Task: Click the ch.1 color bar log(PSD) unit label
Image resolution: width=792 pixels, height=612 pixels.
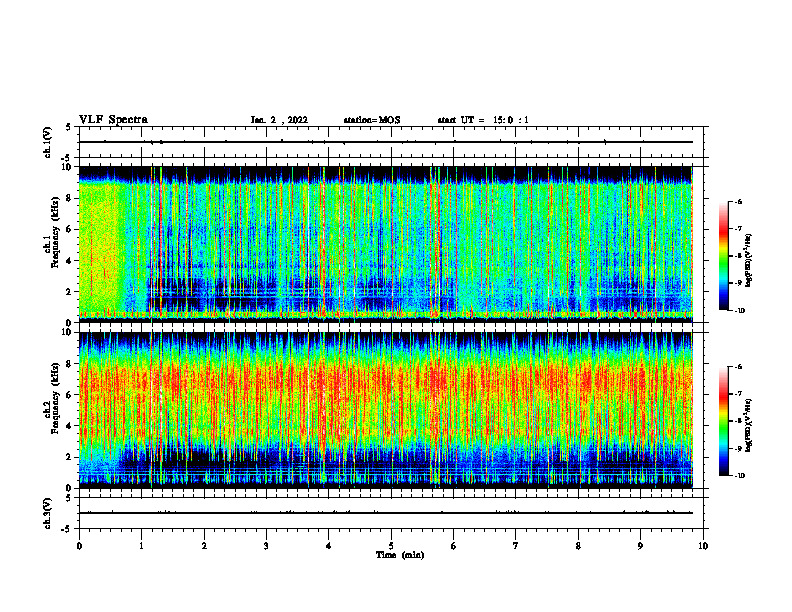Action: [748, 261]
